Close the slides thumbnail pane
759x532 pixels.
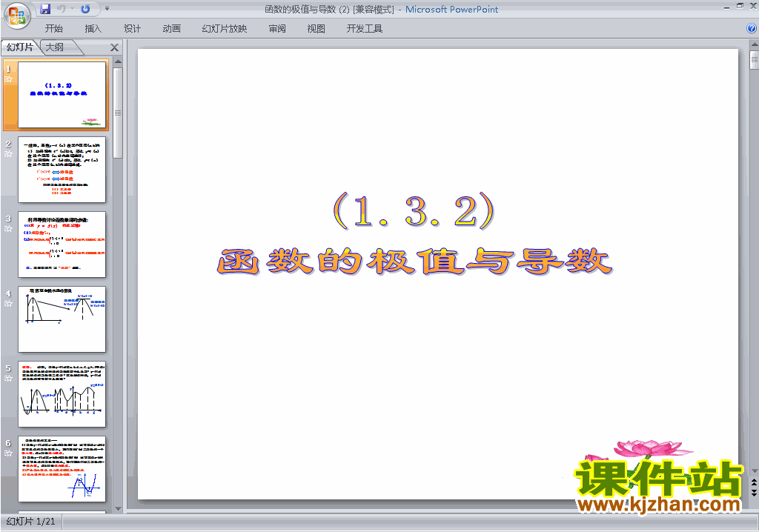[114, 47]
